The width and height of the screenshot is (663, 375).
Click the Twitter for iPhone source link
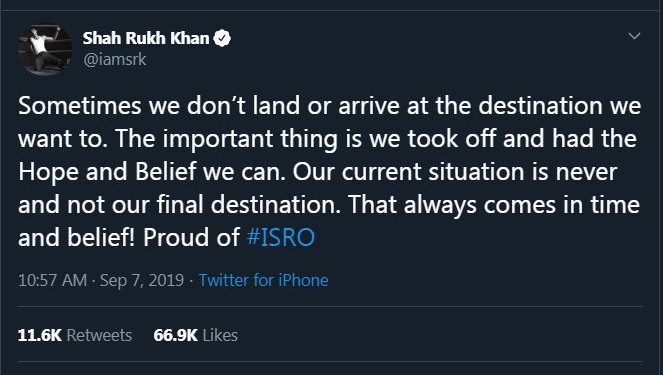(x=263, y=280)
